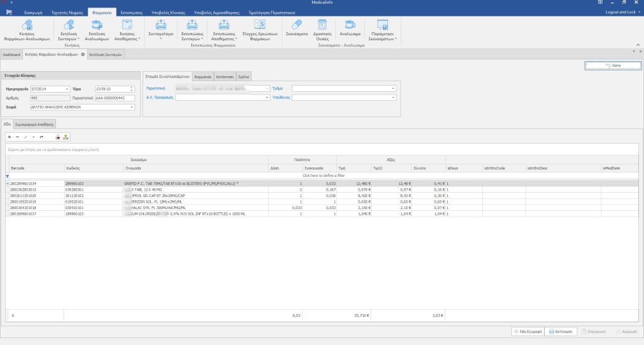644x345 pixels.
Task: Click the Λίστα button
Action: point(613,65)
